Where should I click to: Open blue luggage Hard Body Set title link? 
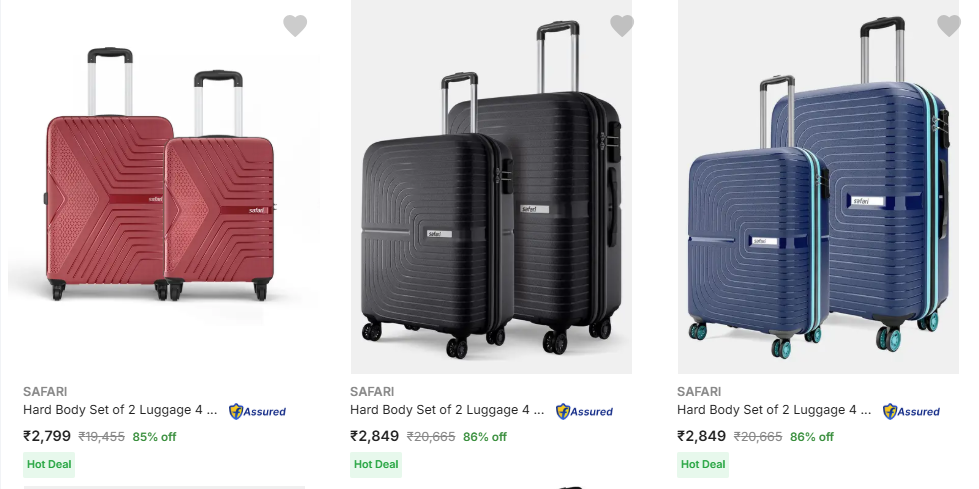(x=774, y=410)
